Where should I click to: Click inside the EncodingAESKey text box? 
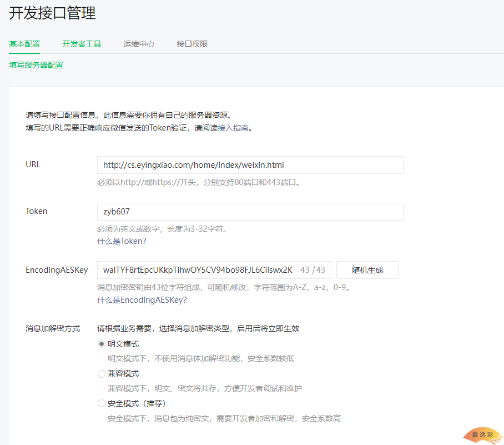pyautogui.click(x=198, y=270)
